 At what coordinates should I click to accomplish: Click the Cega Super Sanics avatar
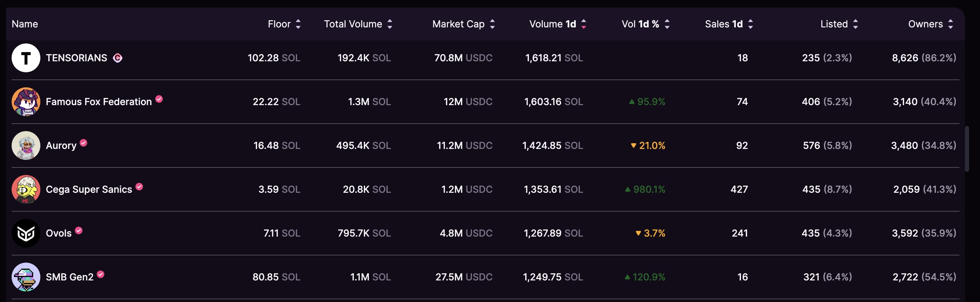26,189
